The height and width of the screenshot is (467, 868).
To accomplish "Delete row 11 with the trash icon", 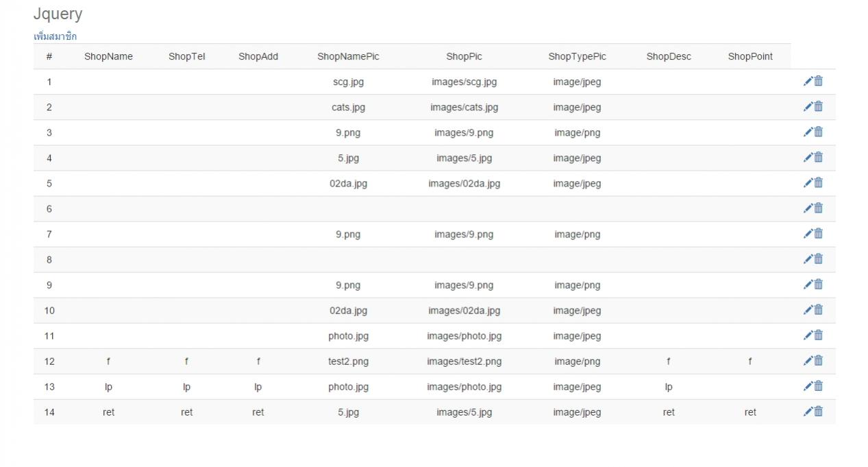I will click(x=819, y=335).
